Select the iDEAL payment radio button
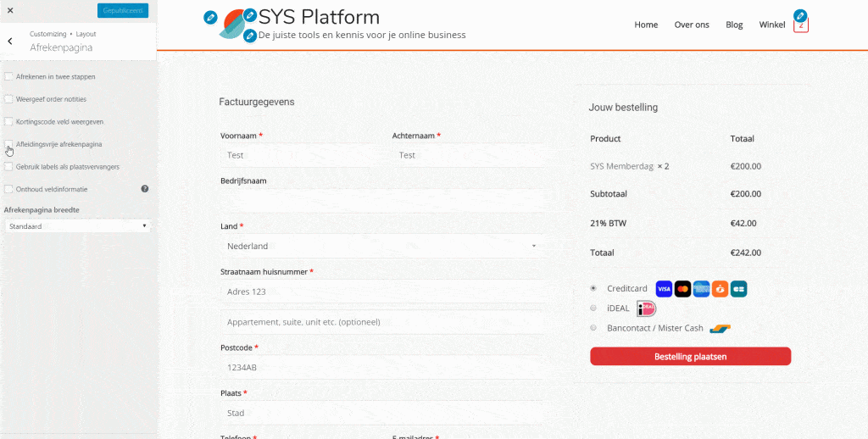 click(593, 308)
